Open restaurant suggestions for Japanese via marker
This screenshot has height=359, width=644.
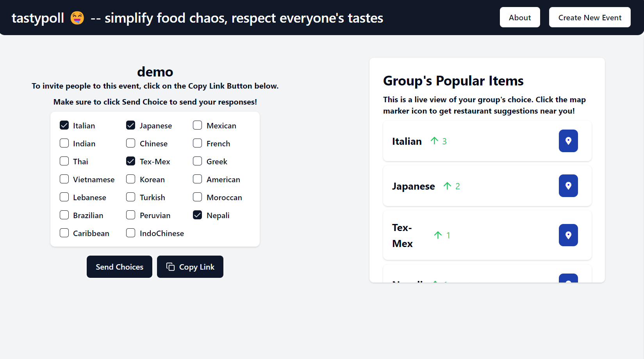point(568,186)
